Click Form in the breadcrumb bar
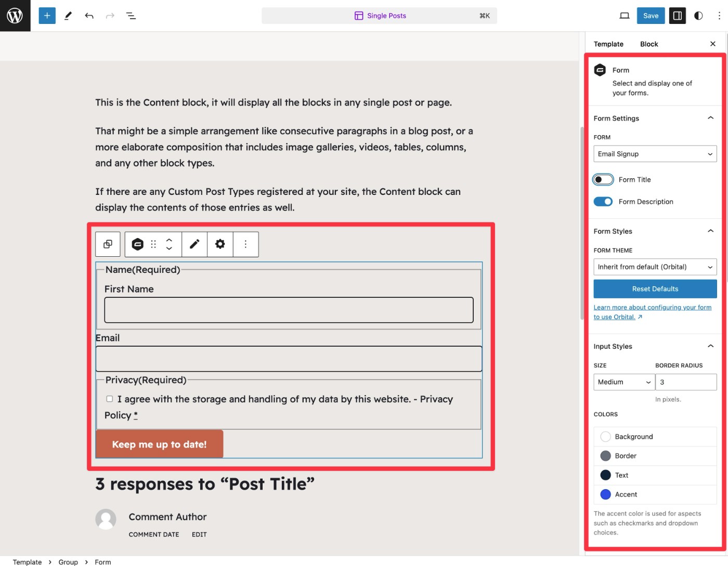Viewport: 728px width, 566px height. pos(103,562)
